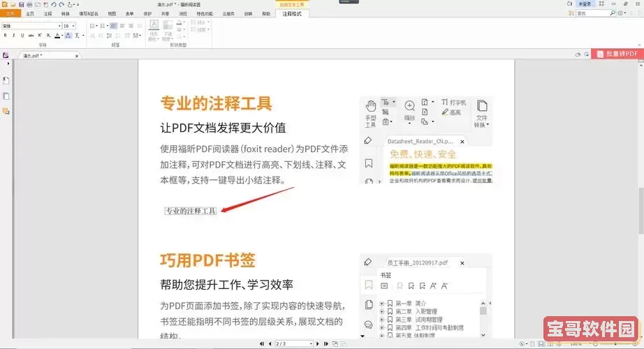Image resolution: width=644 pixels, height=349 pixels.
Task: Go to first page navigation arrow
Action: tap(262, 343)
